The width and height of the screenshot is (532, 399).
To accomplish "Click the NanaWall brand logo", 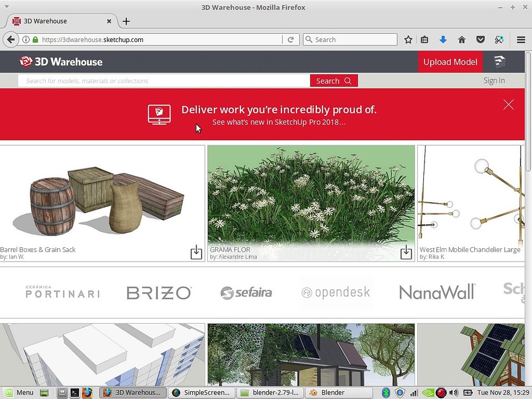I will coord(437,292).
